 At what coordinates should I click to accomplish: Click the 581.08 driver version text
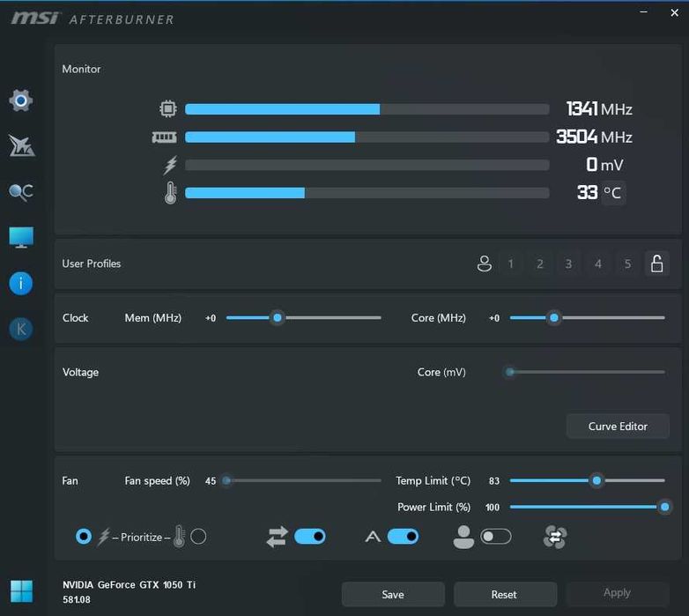point(77,600)
